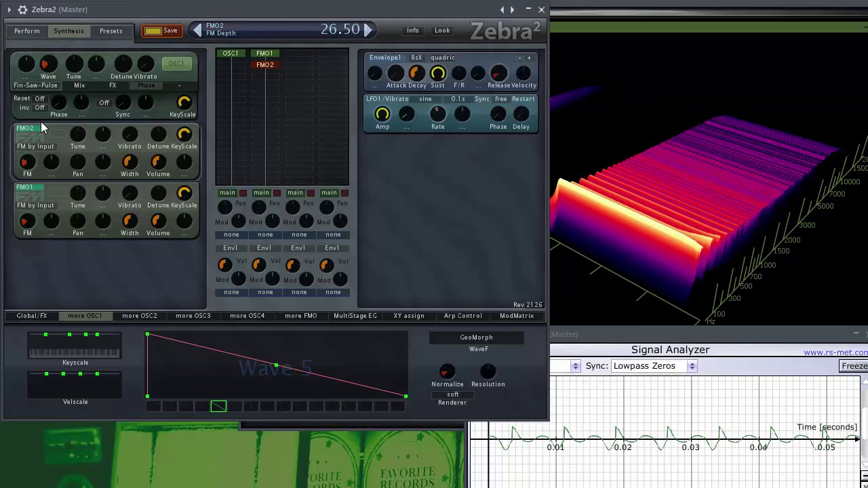868x488 pixels.
Task: Click the LFO1 Phase knob
Action: [498, 114]
